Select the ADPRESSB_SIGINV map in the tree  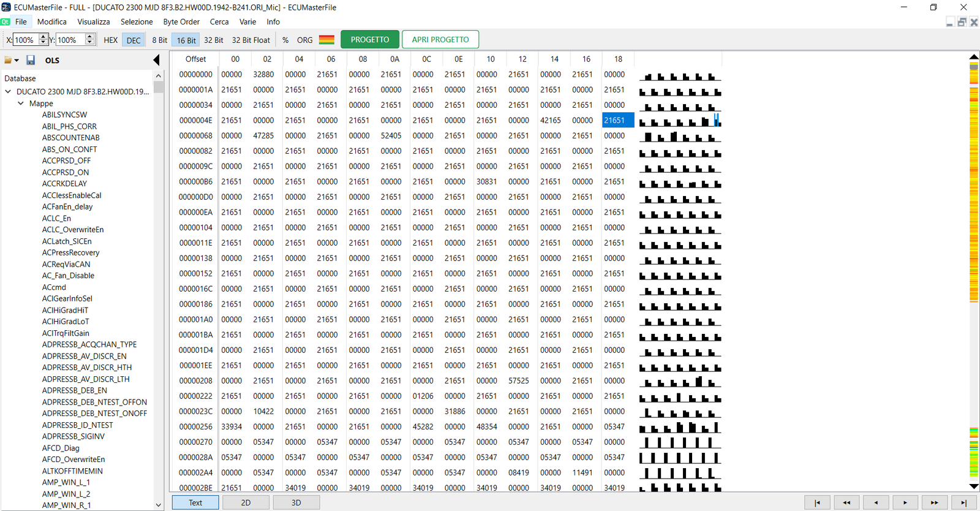click(x=73, y=436)
